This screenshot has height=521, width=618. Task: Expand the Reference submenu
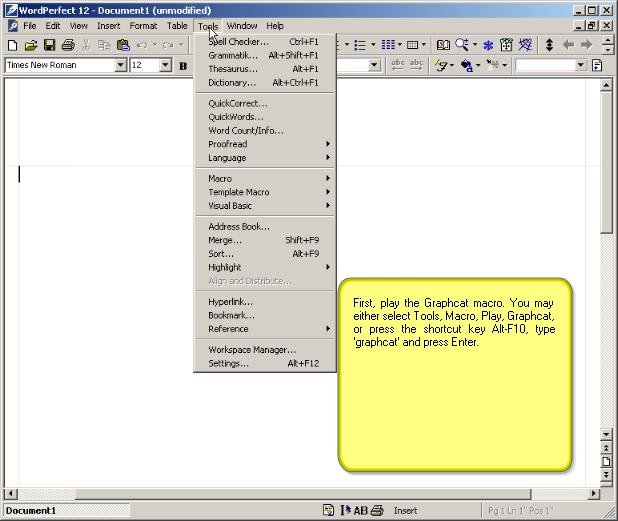click(x=265, y=329)
